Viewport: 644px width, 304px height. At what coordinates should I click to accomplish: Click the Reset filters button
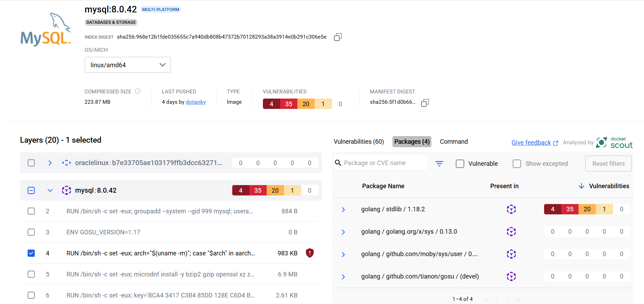[x=609, y=164]
